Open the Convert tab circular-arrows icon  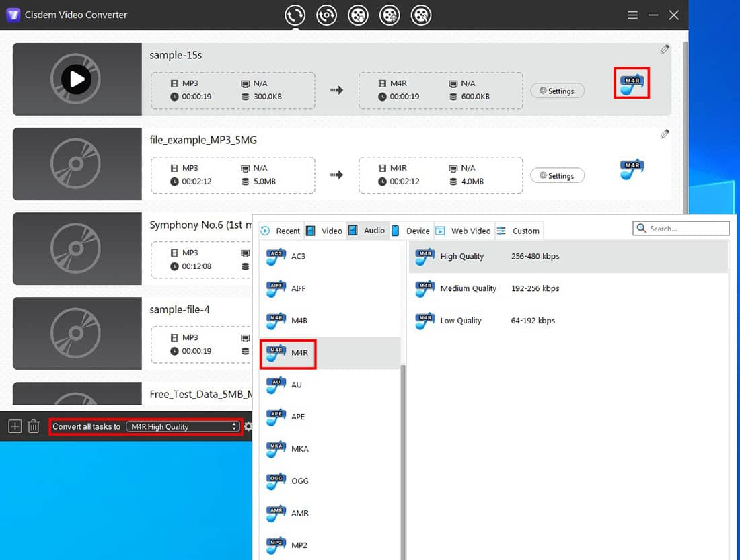click(x=295, y=15)
